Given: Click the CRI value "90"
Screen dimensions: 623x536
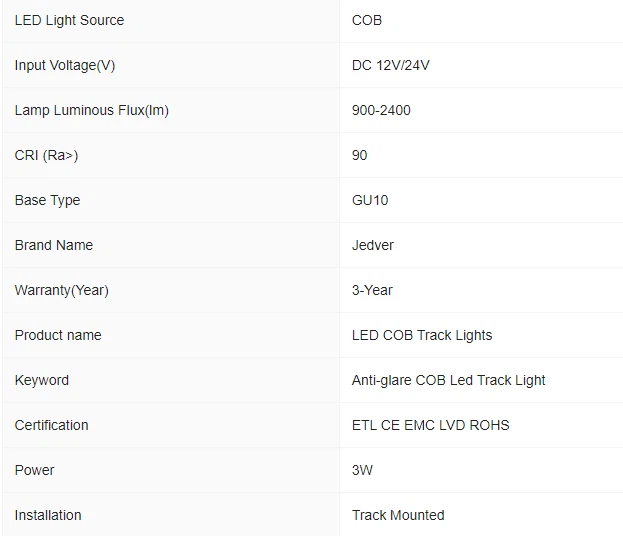Looking at the screenshot, I should pyautogui.click(x=360, y=155).
